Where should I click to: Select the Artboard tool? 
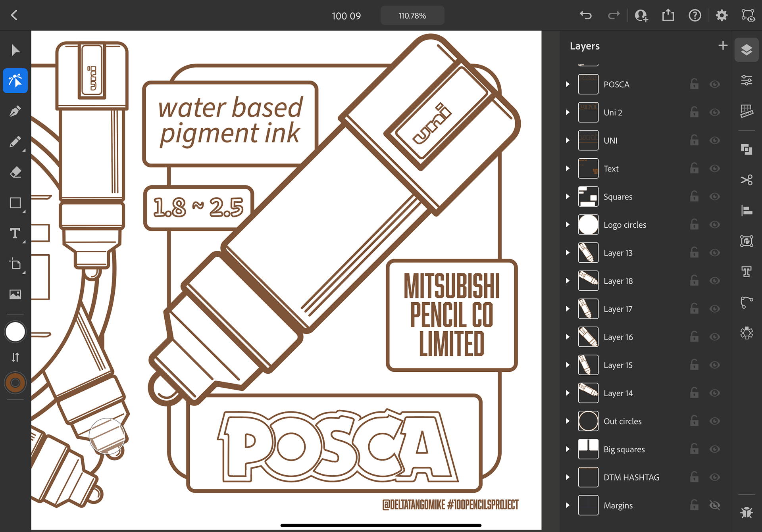coord(15,264)
